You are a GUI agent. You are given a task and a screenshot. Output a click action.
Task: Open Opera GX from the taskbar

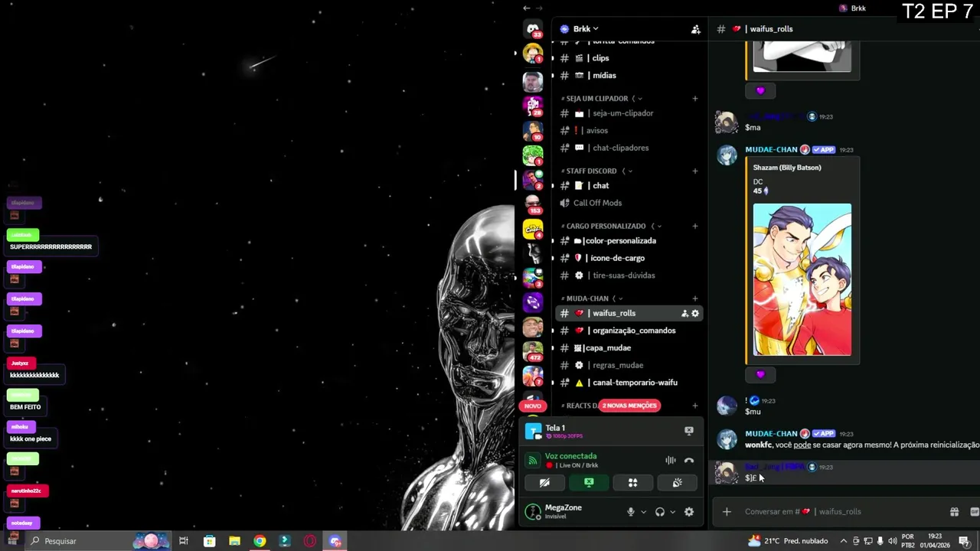click(x=310, y=541)
